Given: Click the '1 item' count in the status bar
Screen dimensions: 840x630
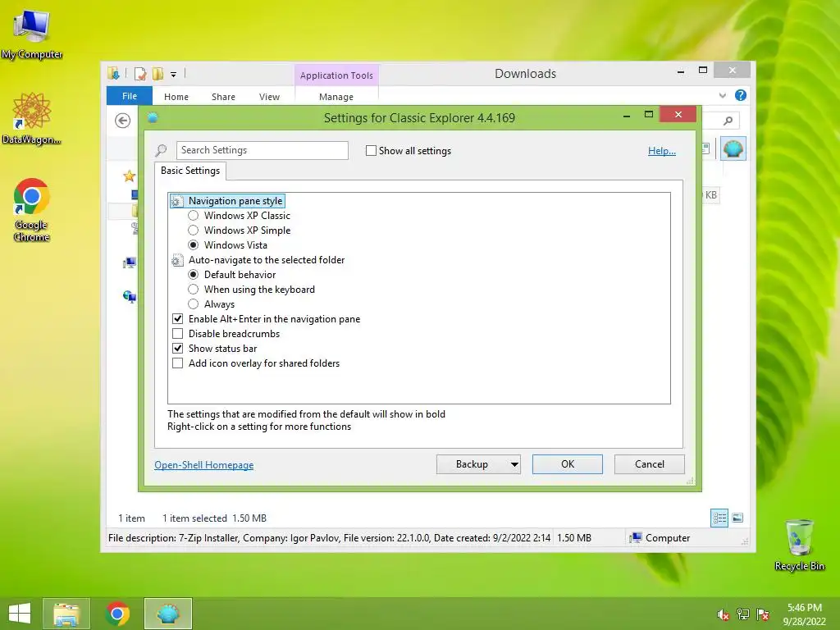Looking at the screenshot, I should click(132, 518).
